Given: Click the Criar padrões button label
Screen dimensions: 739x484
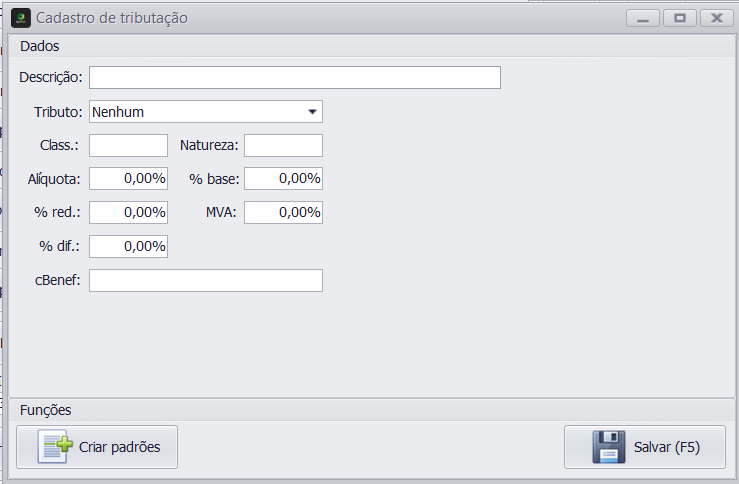Looking at the screenshot, I should pyautogui.click(x=120, y=447).
